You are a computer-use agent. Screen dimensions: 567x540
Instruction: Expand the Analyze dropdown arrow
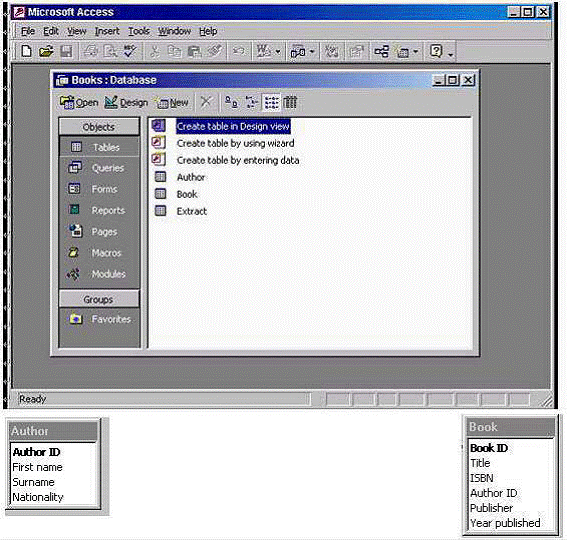point(312,52)
